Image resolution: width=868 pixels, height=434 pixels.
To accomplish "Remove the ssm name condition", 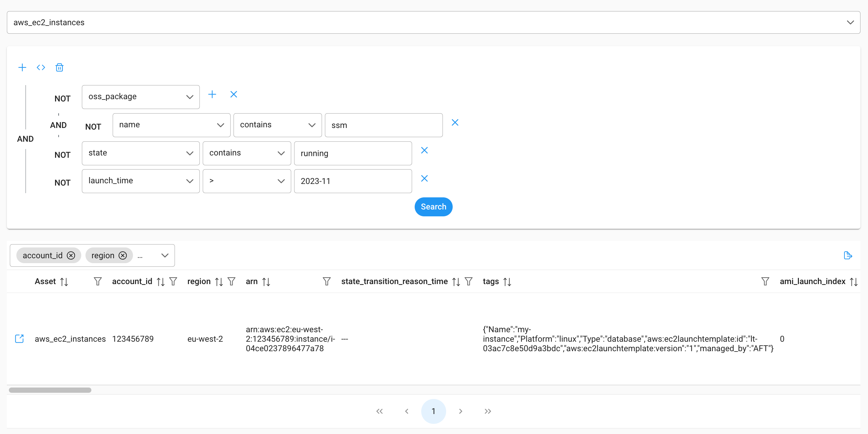I will pyautogui.click(x=455, y=122).
